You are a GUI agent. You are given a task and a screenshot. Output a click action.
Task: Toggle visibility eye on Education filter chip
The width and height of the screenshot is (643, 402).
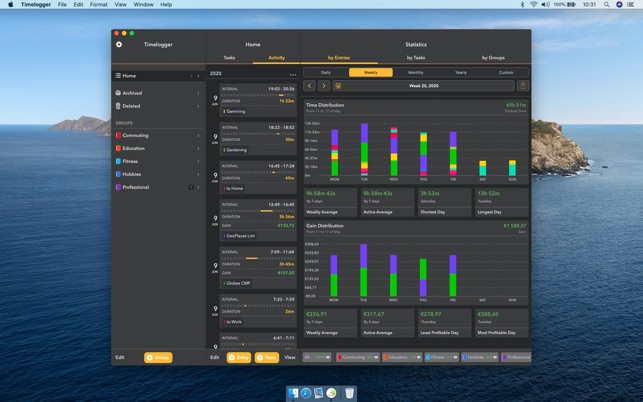(418, 357)
